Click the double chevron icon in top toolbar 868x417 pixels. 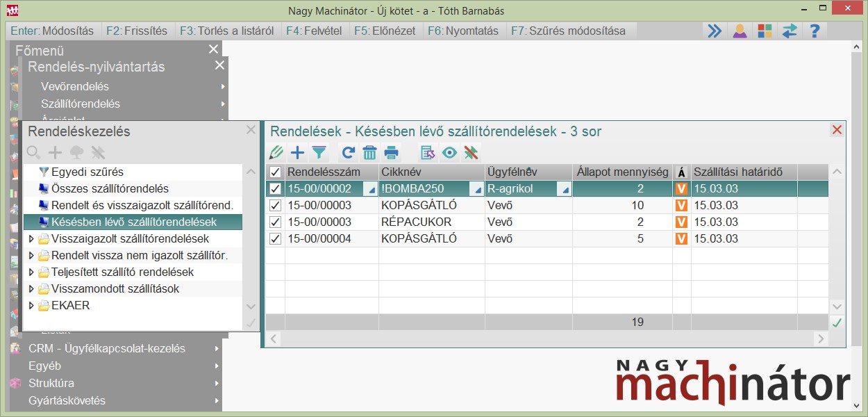(x=715, y=31)
